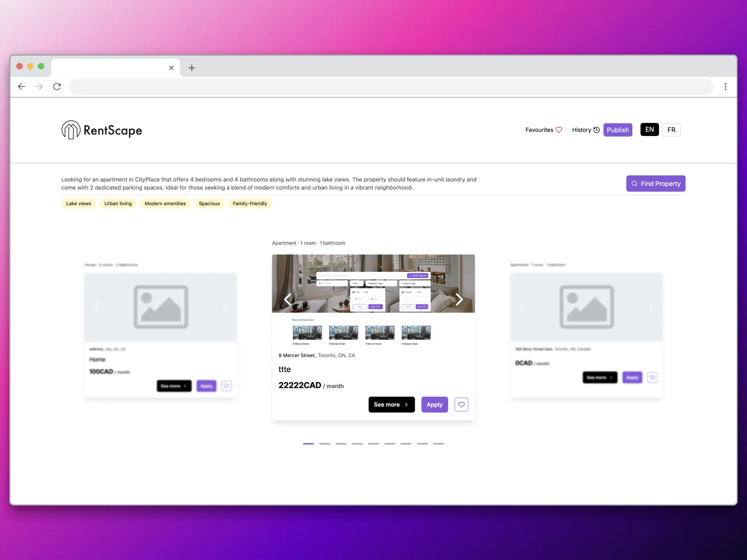Select the USD currency radio button
The image size is (747, 560).
(362, 292)
